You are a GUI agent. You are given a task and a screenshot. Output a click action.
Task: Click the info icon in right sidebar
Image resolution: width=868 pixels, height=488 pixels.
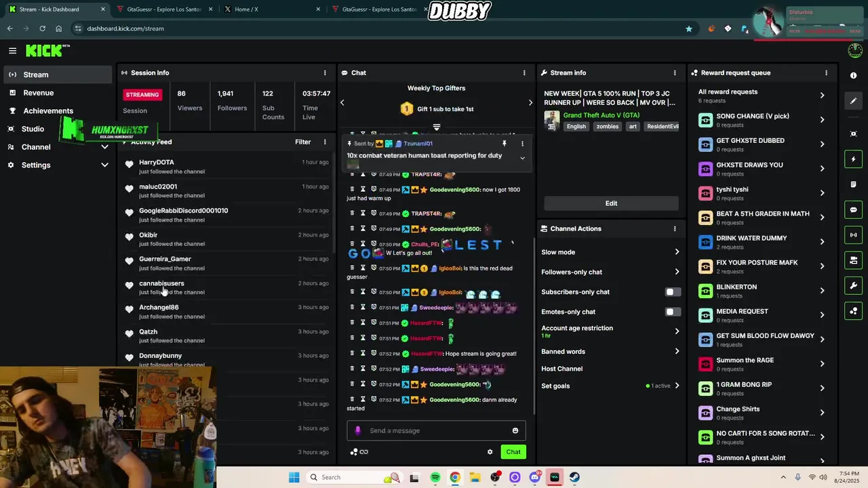coord(854,76)
